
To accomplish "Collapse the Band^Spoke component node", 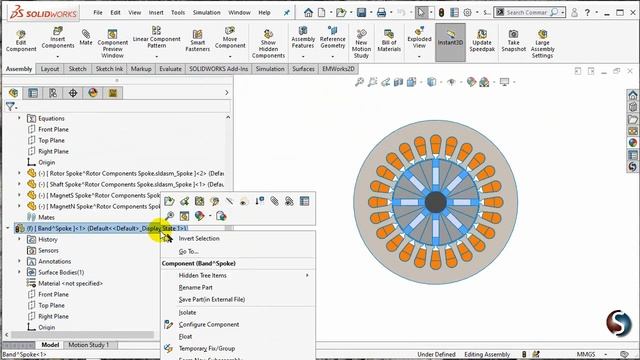I will point(8,228).
